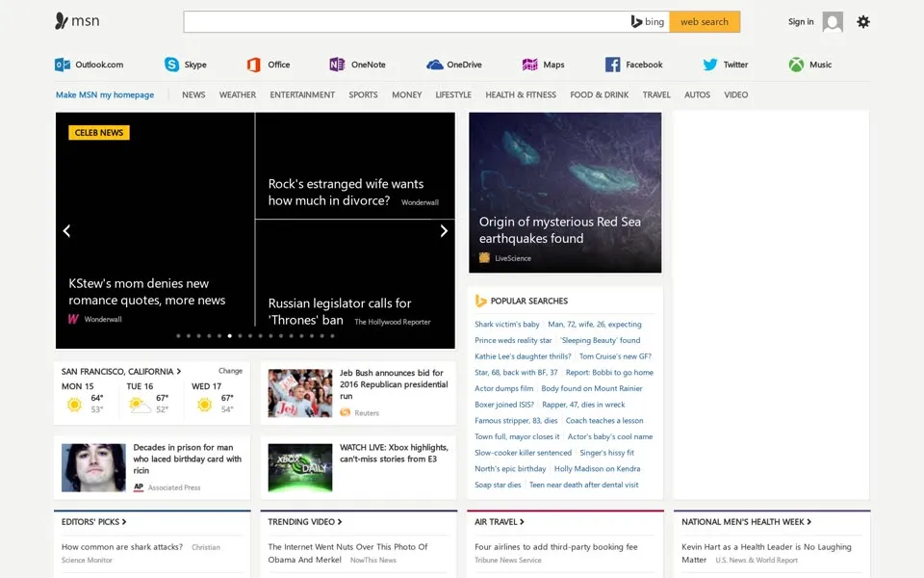Click Make MSN my homepage

105,94
